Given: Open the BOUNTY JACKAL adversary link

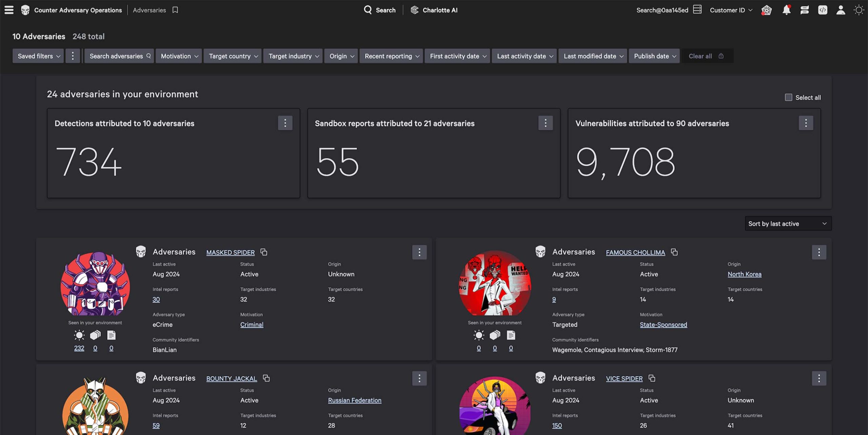Looking at the screenshot, I should tap(232, 378).
